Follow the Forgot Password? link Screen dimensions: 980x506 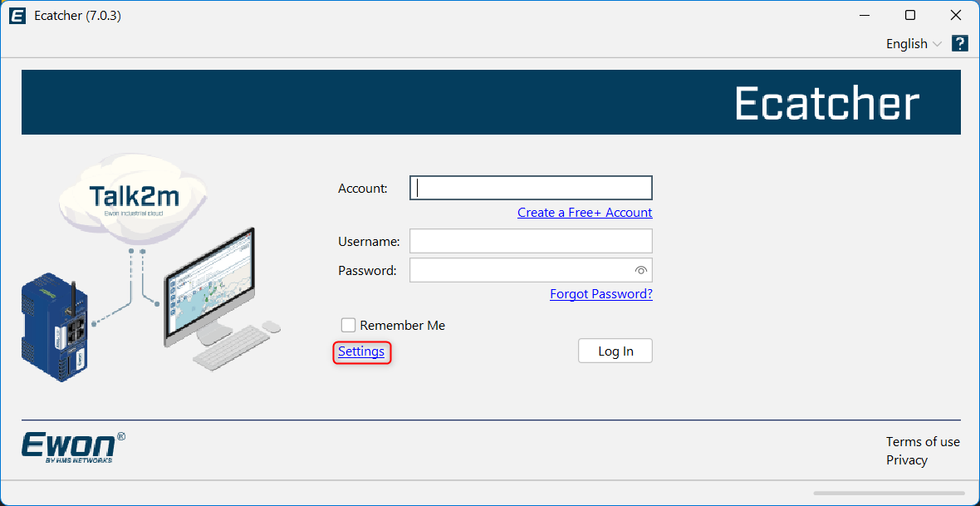pos(601,294)
